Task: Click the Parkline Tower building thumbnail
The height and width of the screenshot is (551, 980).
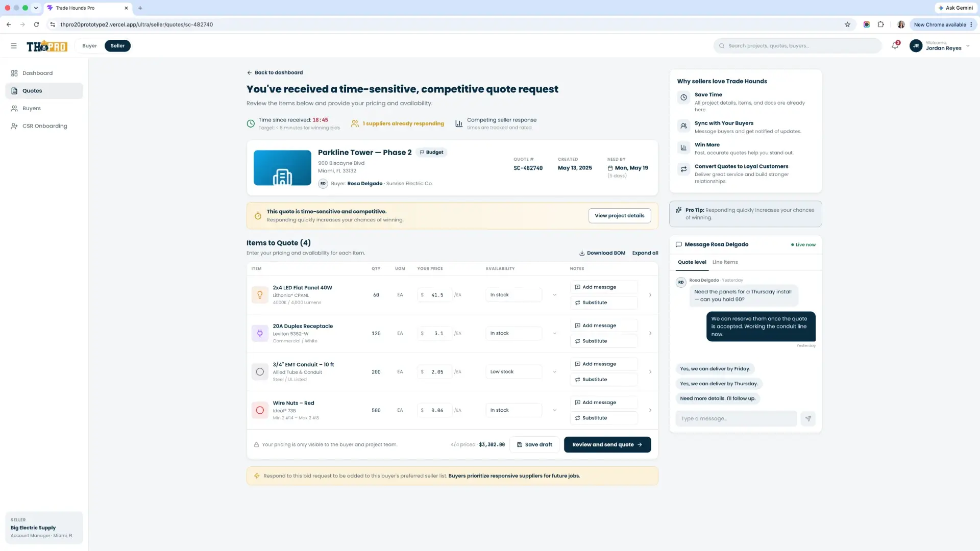Action: 282,168
